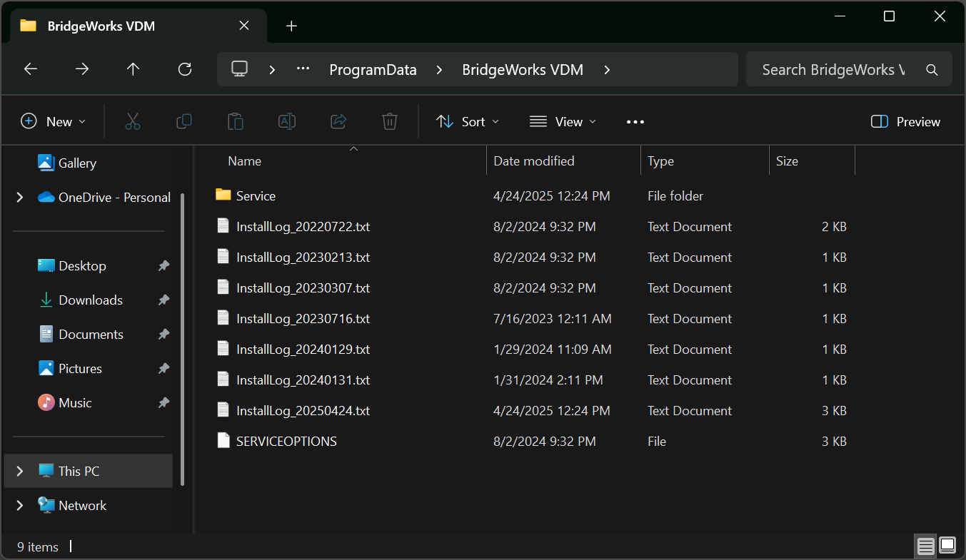Close the BridgeWorks VDM tab
The width and height of the screenshot is (966, 560).
click(244, 26)
